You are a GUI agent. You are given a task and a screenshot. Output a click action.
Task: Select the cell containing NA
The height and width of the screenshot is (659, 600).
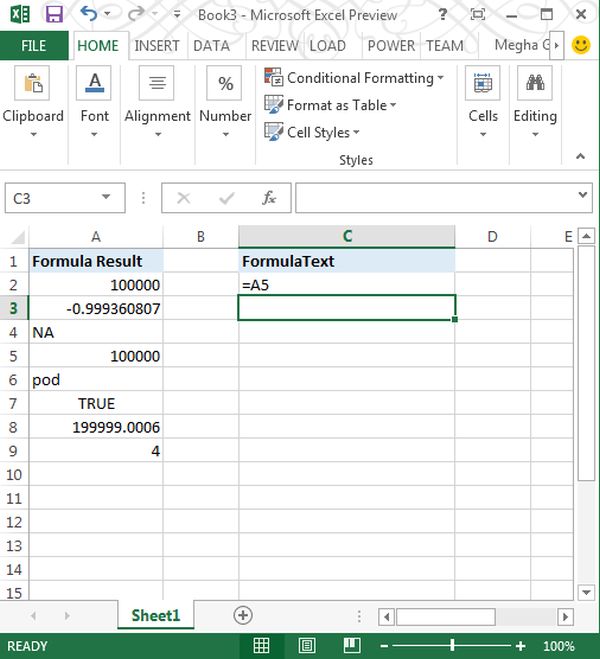[x=96, y=332]
